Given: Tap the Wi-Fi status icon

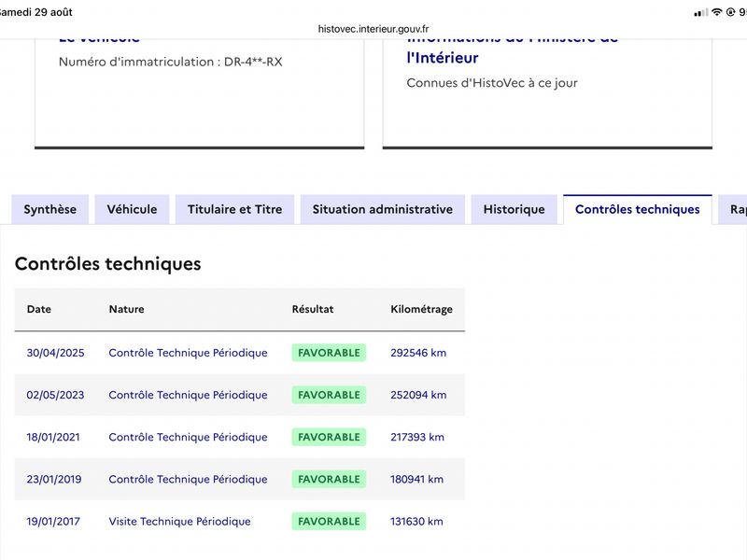Looking at the screenshot, I should coord(716,12).
